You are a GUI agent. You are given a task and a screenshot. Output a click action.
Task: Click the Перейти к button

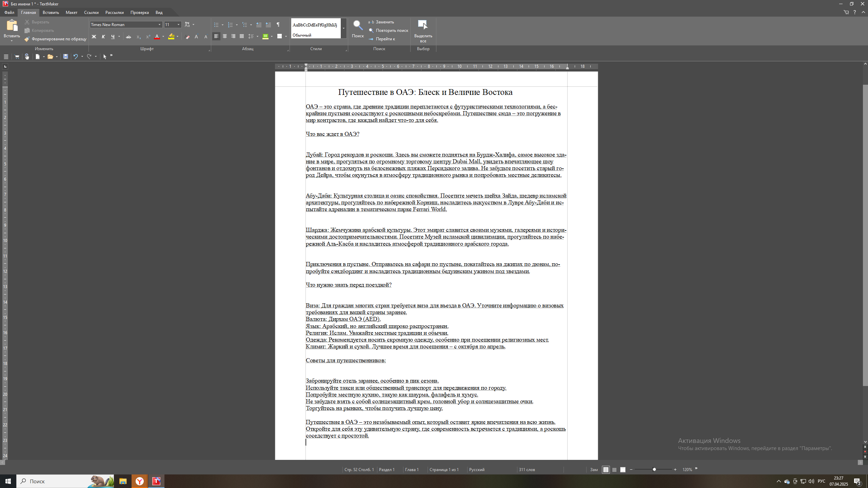point(385,39)
